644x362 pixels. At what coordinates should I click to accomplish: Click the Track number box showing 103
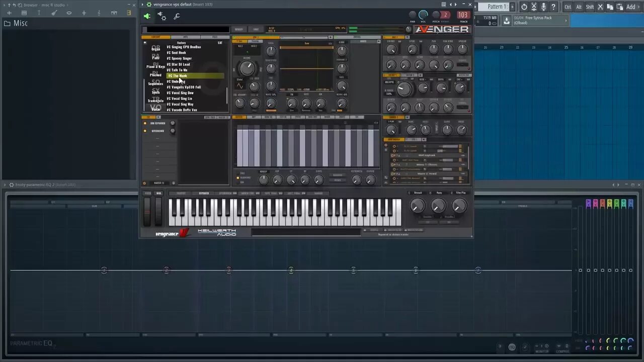coord(463,15)
